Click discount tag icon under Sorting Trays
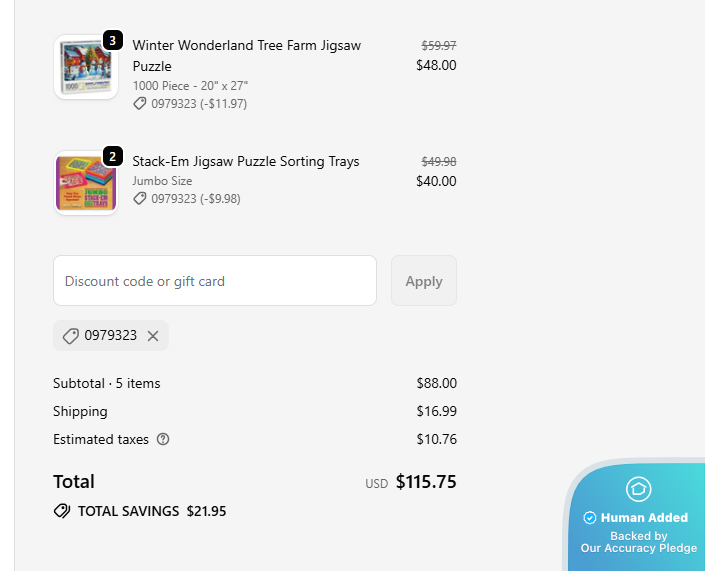This screenshot has width=705, height=571. [140, 199]
